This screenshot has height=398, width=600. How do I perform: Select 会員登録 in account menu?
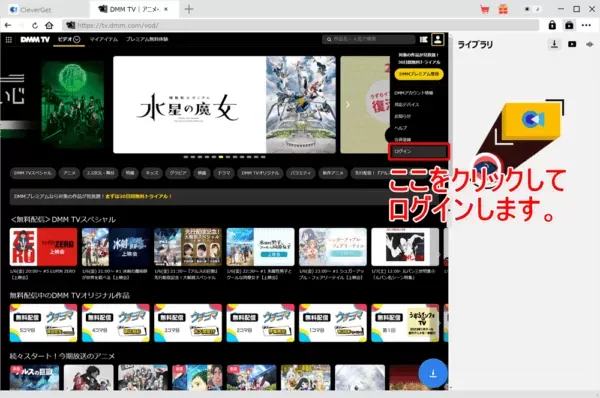pos(402,140)
